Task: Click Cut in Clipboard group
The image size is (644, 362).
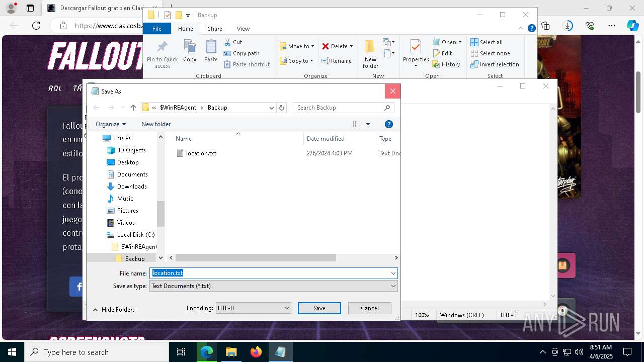Action: (x=233, y=42)
